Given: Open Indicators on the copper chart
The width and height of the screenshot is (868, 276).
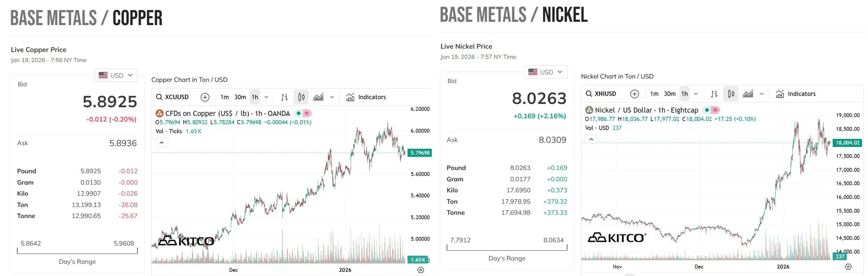Looking at the screenshot, I should (x=366, y=97).
